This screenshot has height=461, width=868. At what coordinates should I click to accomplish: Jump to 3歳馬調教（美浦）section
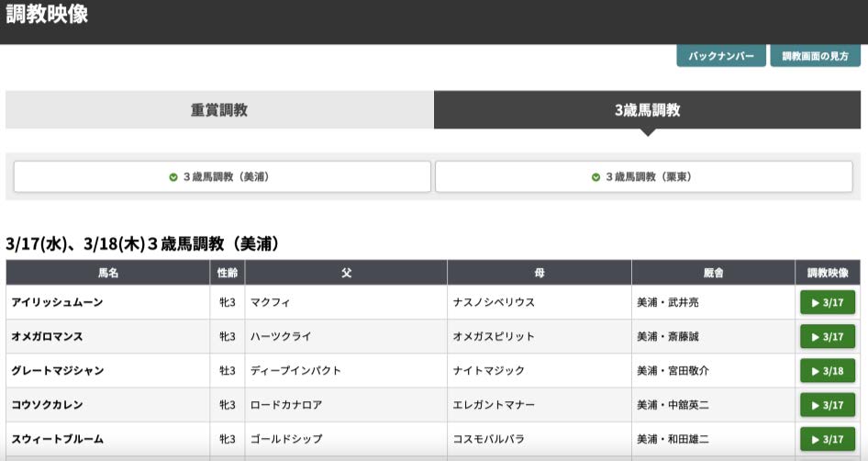click(222, 176)
